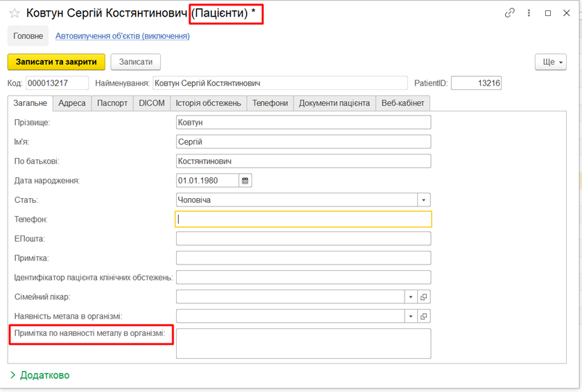
Task: Open the Веб-кабінет tab
Action: coord(403,103)
